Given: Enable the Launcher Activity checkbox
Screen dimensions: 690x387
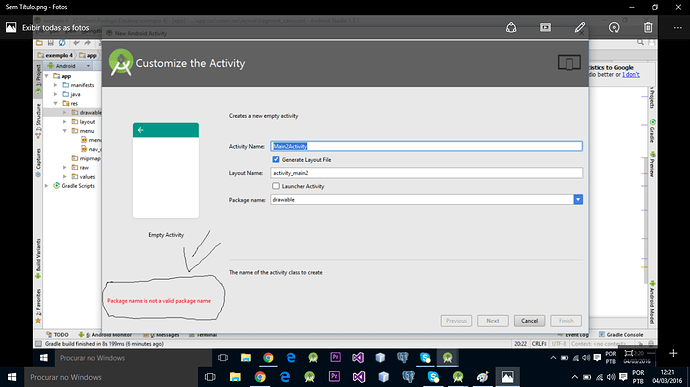Looking at the screenshot, I should (x=276, y=186).
